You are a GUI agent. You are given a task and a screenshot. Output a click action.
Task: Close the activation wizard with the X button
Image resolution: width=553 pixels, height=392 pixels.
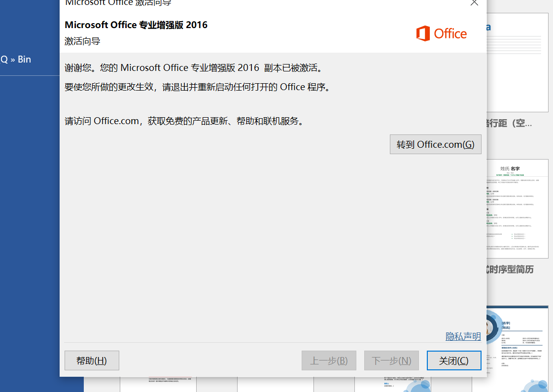coord(474,3)
